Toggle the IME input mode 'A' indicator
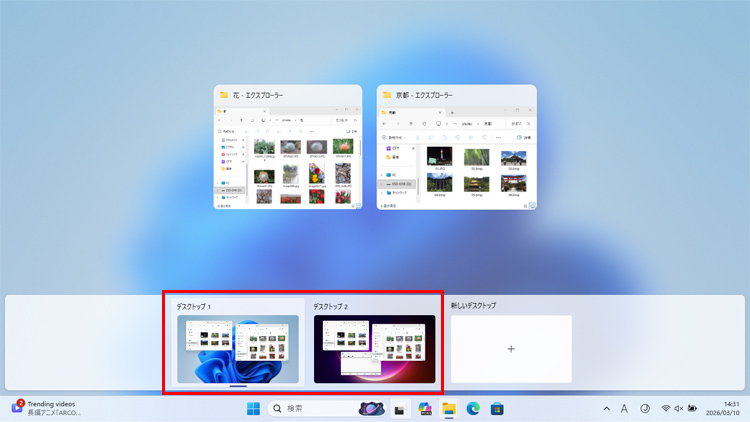This screenshot has height=422, width=750. 624,409
